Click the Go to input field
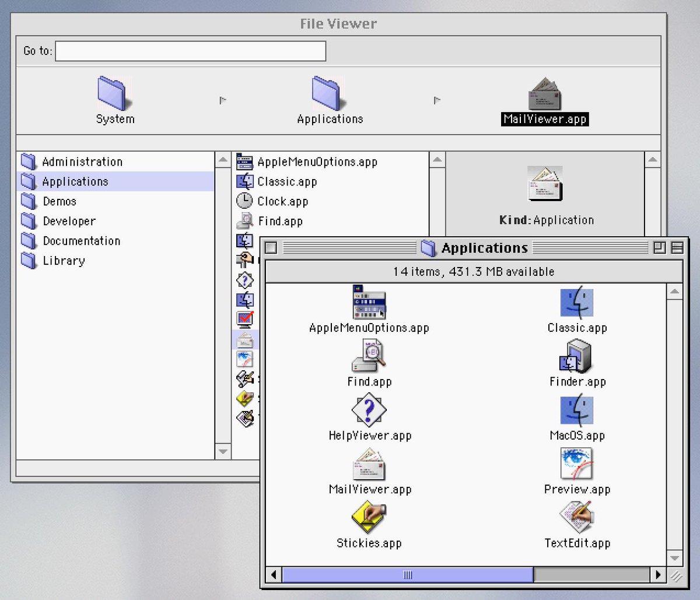The height and width of the screenshot is (600, 700). [191, 51]
